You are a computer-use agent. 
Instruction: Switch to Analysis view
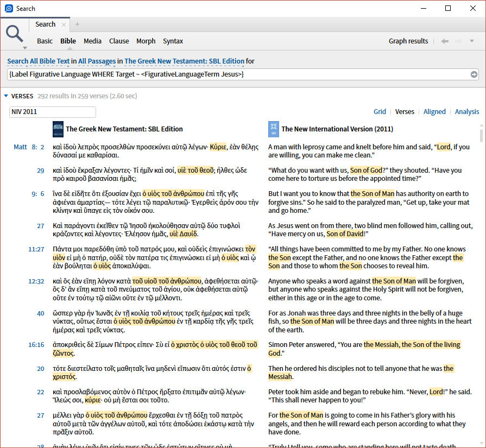[x=467, y=112]
